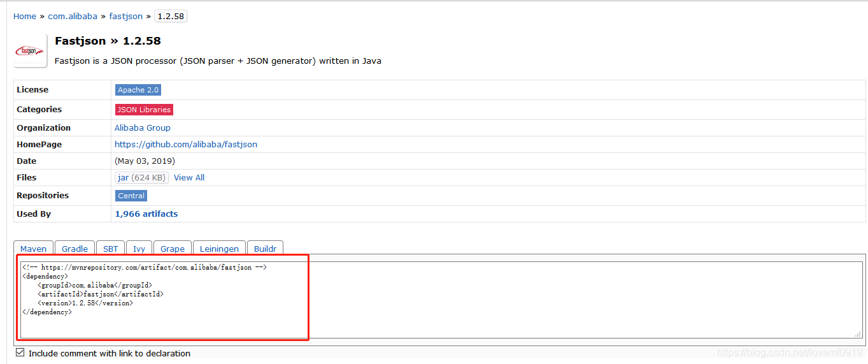Click the Fastjson » 1.2.58 heading

[x=108, y=41]
